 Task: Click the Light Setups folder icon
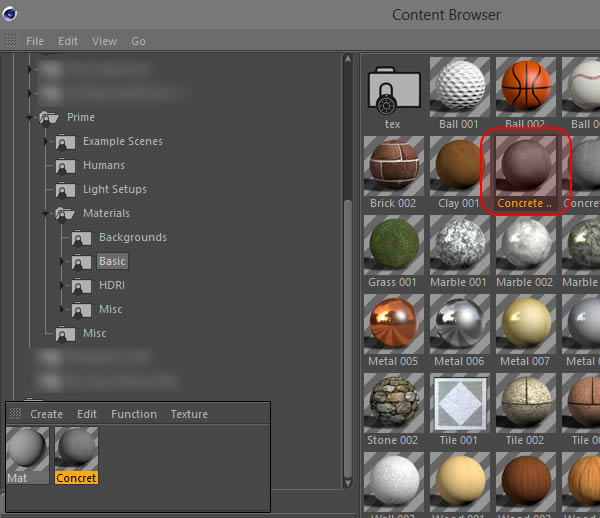click(x=65, y=191)
